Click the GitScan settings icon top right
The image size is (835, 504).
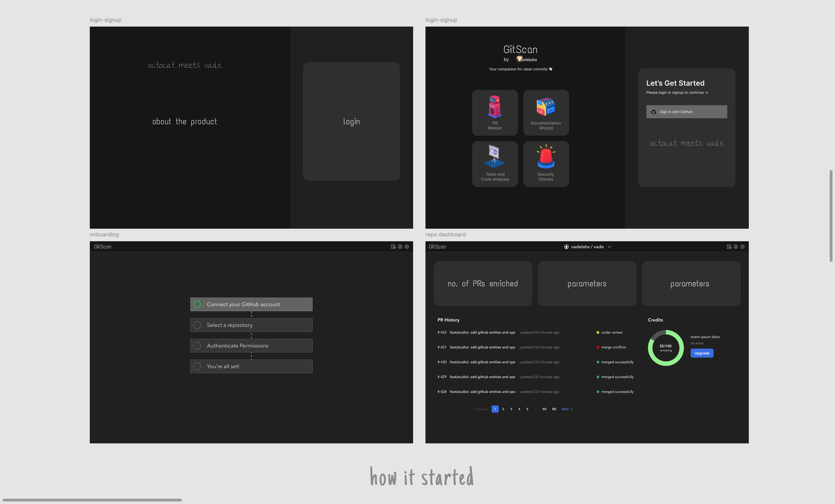(x=743, y=246)
